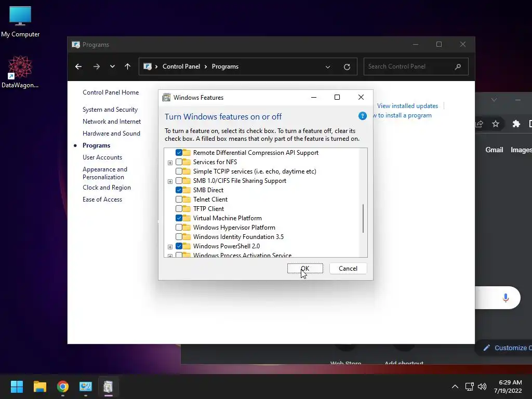Expand the Services for NFS node

click(x=170, y=163)
